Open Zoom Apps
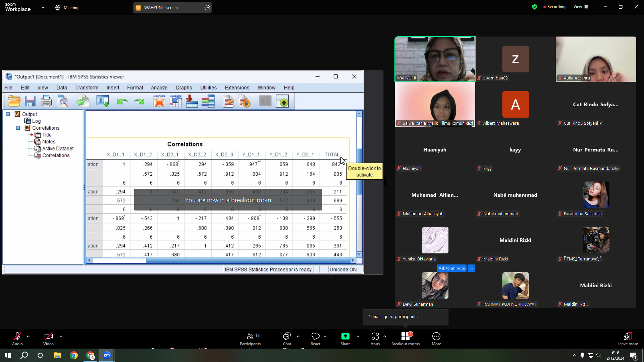The image size is (644, 362). [375, 339]
